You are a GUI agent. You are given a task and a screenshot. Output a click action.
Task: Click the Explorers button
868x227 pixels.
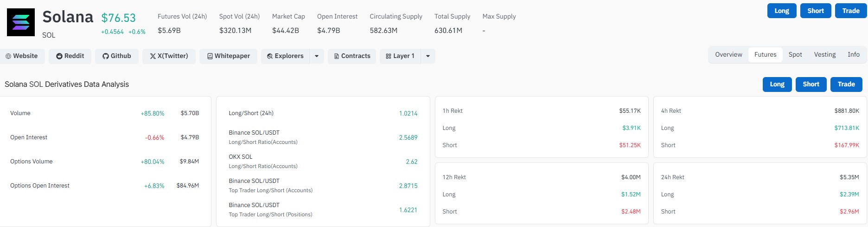click(285, 56)
